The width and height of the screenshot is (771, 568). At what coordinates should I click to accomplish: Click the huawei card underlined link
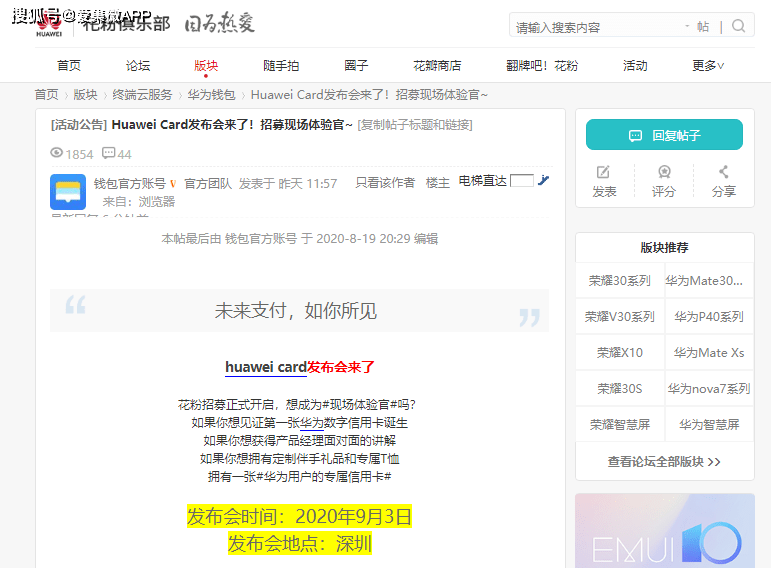click(x=266, y=367)
